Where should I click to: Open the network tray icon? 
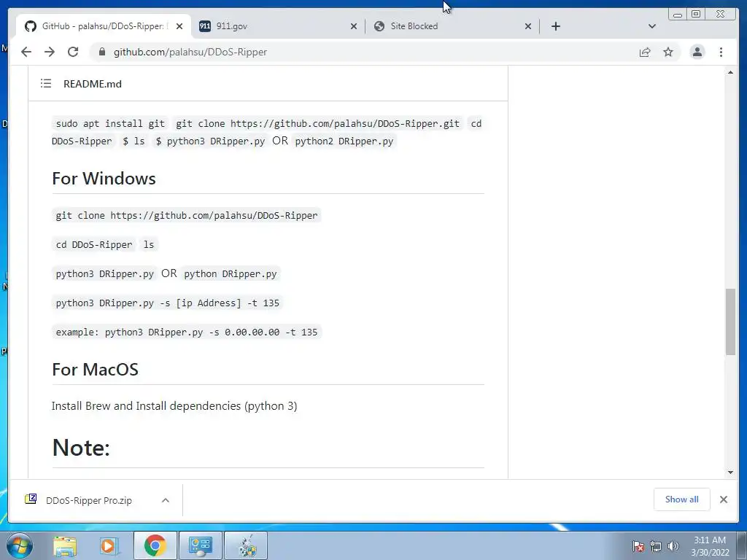click(656, 546)
